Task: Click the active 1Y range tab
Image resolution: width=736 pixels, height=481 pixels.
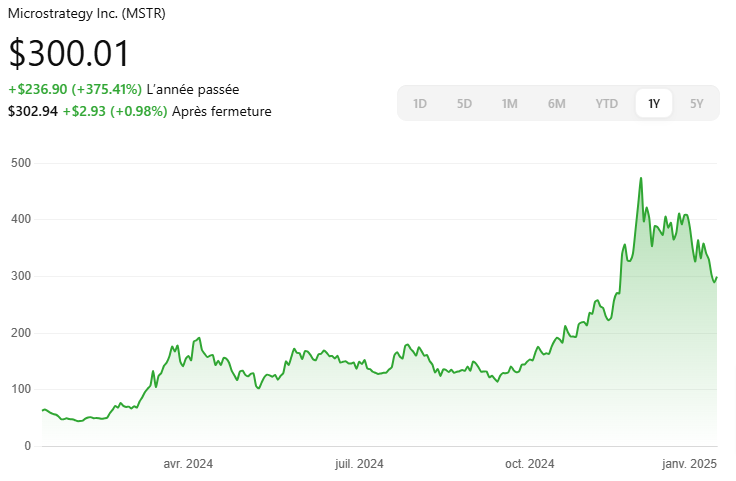Action: [654, 103]
